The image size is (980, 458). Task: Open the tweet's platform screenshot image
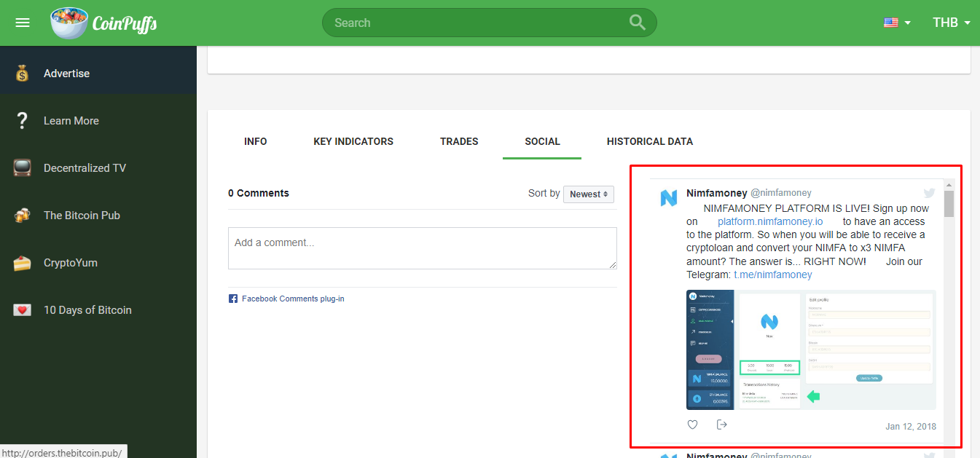tap(811, 350)
